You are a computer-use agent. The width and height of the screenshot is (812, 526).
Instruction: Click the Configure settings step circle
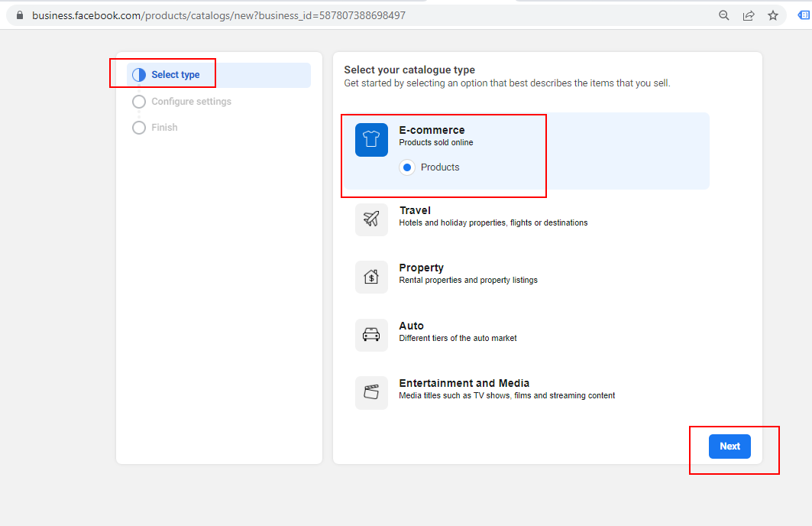tap(139, 102)
